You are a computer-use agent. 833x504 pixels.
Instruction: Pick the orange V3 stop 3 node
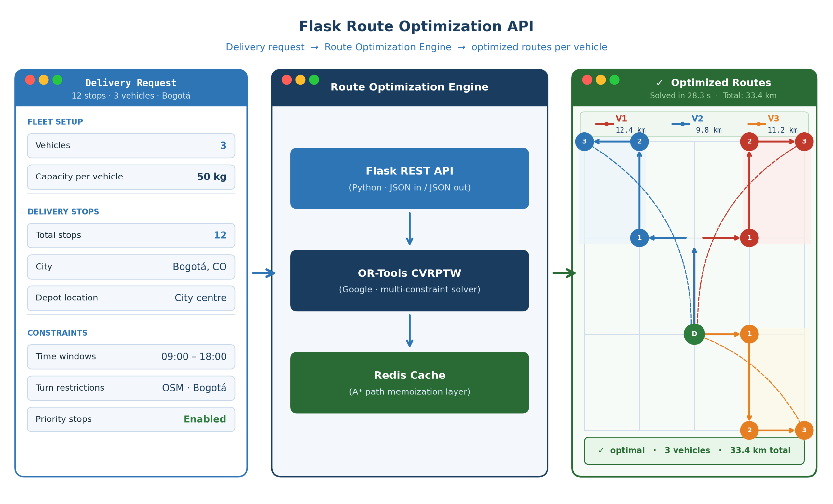pos(804,431)
